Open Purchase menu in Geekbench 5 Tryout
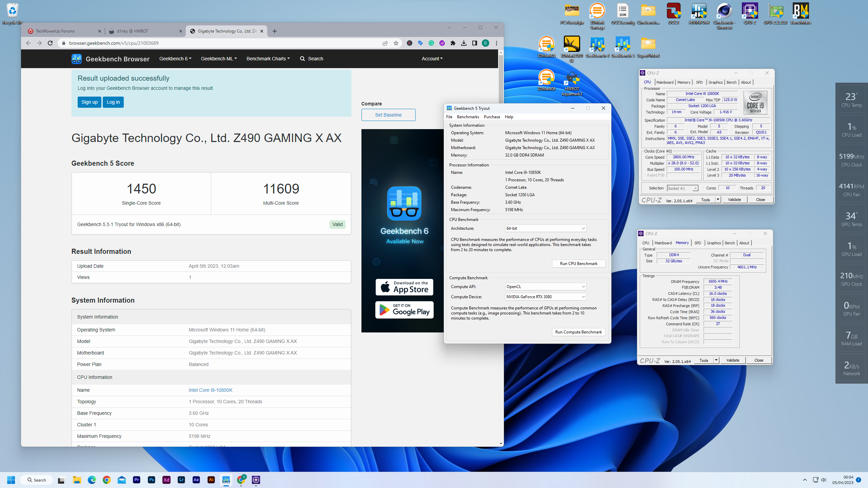Screen dimensions: 868x488 (x=492, y=117)
